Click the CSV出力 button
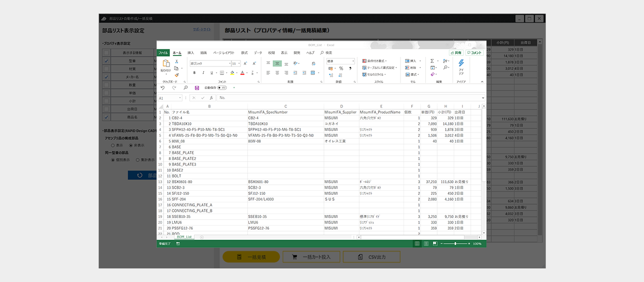This screenshot has width=644, height=282. pyautogui.click(x=371, y=257)
